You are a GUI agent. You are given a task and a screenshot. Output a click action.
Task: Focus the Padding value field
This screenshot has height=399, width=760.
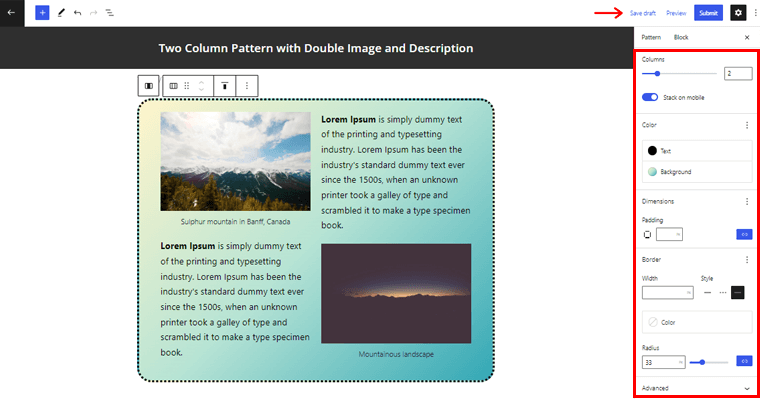point(669,234)
